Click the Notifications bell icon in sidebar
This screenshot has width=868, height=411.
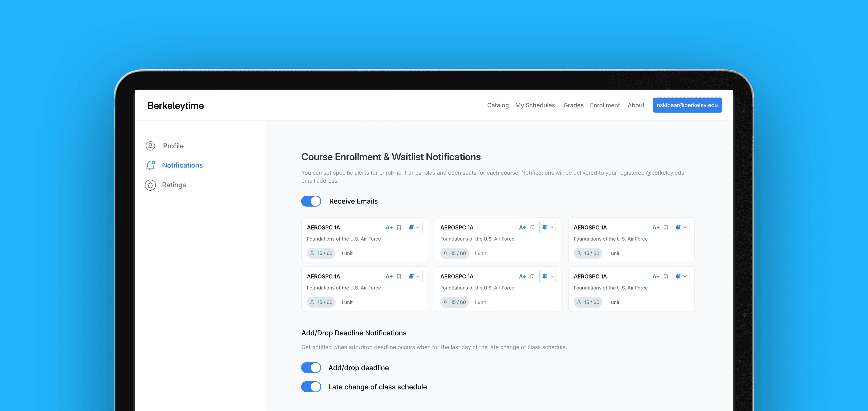[x=150, y=165]
